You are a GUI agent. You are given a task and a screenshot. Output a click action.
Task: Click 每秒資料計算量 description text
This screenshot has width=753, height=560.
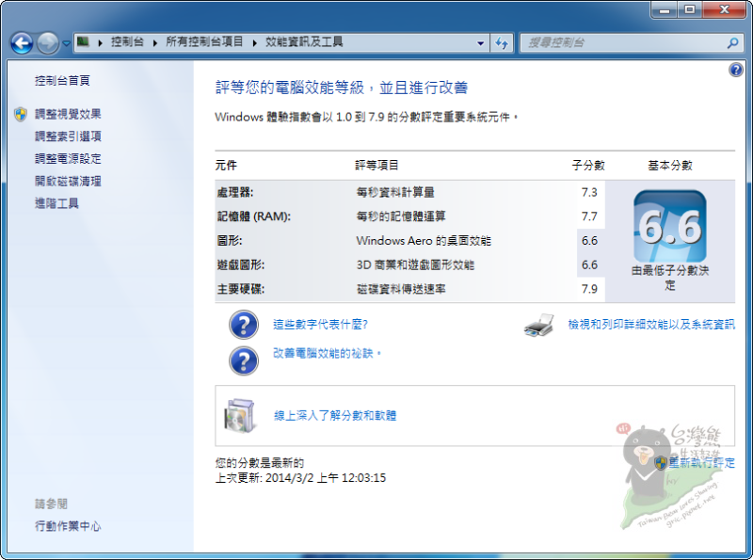(x=395, y=193)
